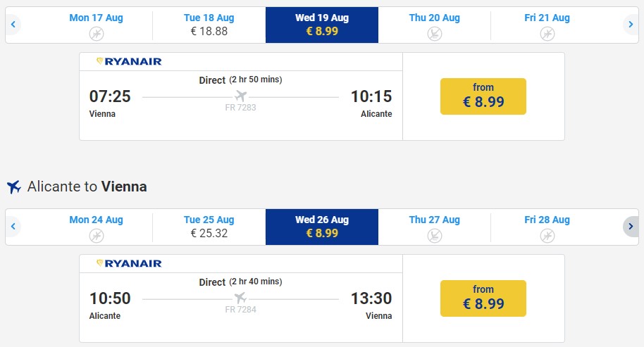Image resolution: width=644 pixels, height=347 pixels.
Task: Show earlier return dates with left chevron
Action: click(x=13, y=227)
